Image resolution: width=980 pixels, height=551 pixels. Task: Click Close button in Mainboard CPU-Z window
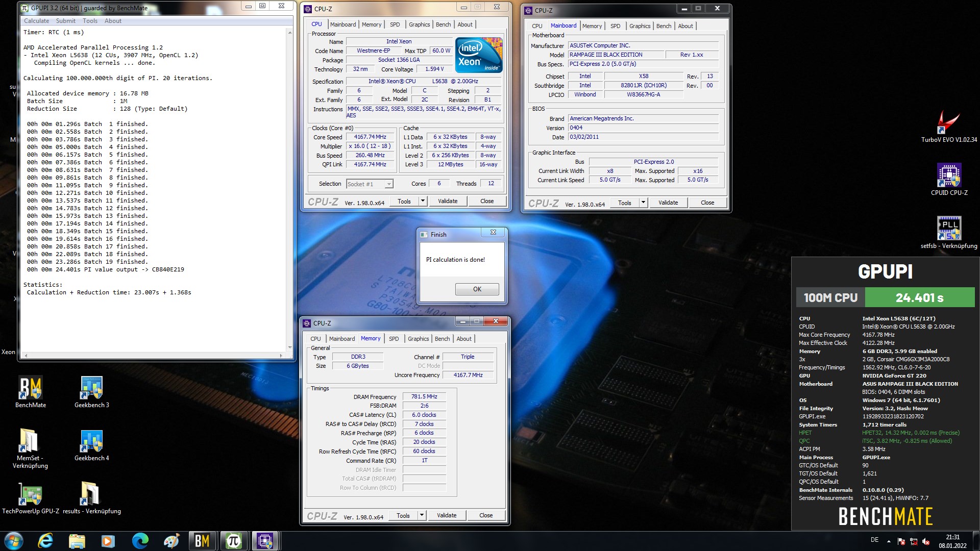[x=707, y=203]
